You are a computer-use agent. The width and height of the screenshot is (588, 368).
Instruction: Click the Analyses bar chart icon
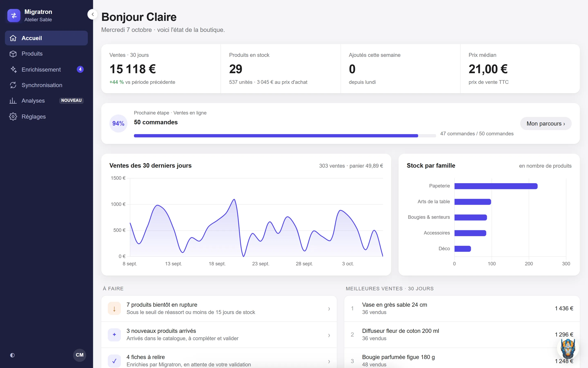pyautogui.click(x=13, y=101)
